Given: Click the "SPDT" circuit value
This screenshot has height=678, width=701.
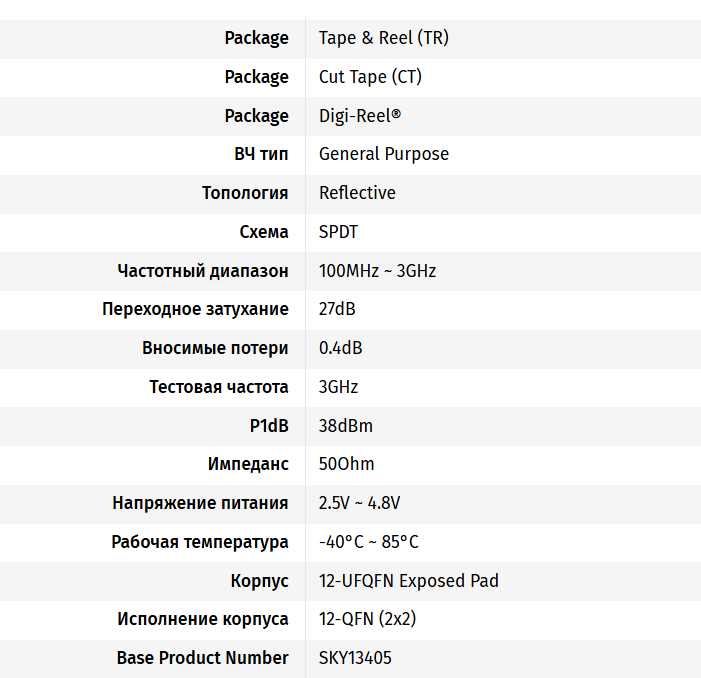Looking at the screenshot, I should 338,232.
